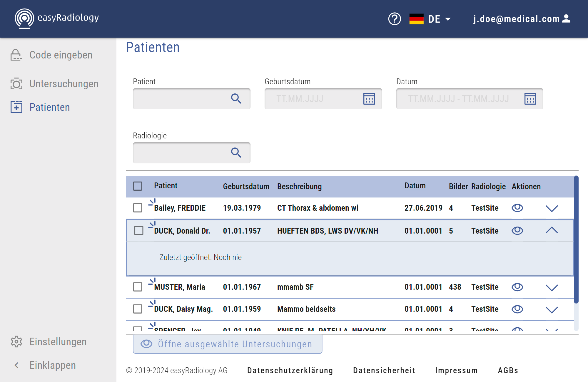Click description Mammo beidseits

click(x=306, y=309)
